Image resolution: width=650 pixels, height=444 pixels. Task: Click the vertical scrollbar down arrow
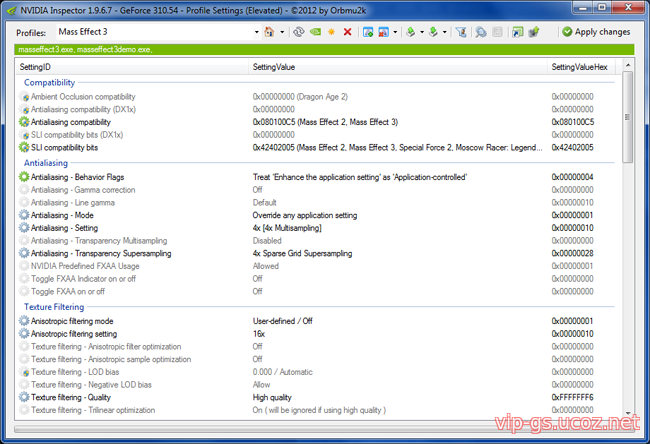click(x=628, y=413)
